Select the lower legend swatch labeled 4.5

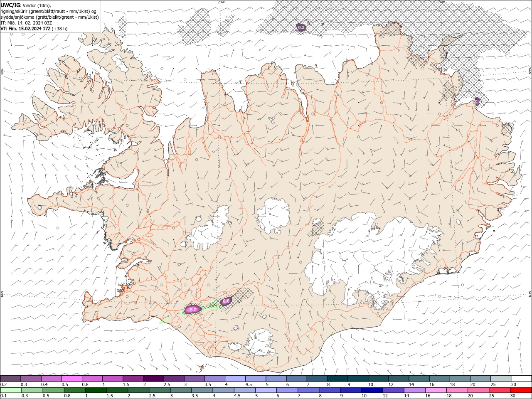[244, 390]
